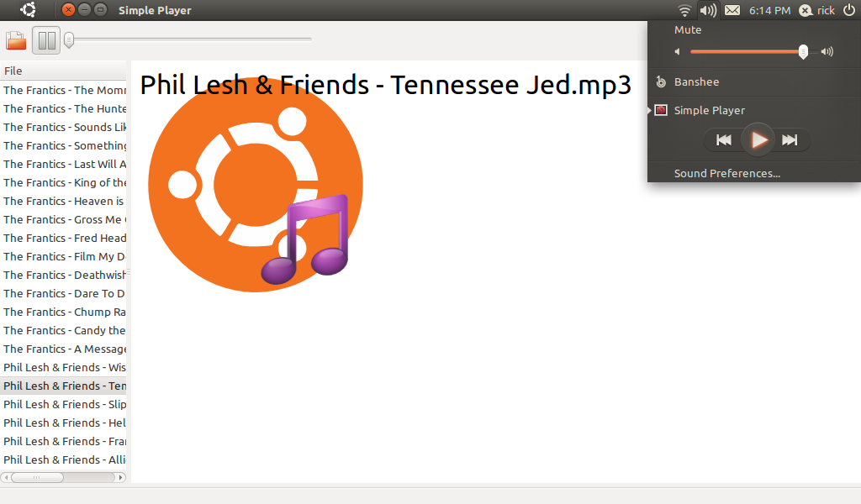
Task: Select The Frantics - Chump Ra row
Action: (x=63, y=312)
